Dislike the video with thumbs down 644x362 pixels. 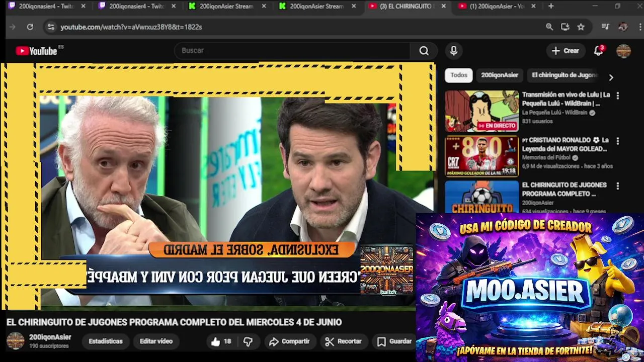[248, 342]
